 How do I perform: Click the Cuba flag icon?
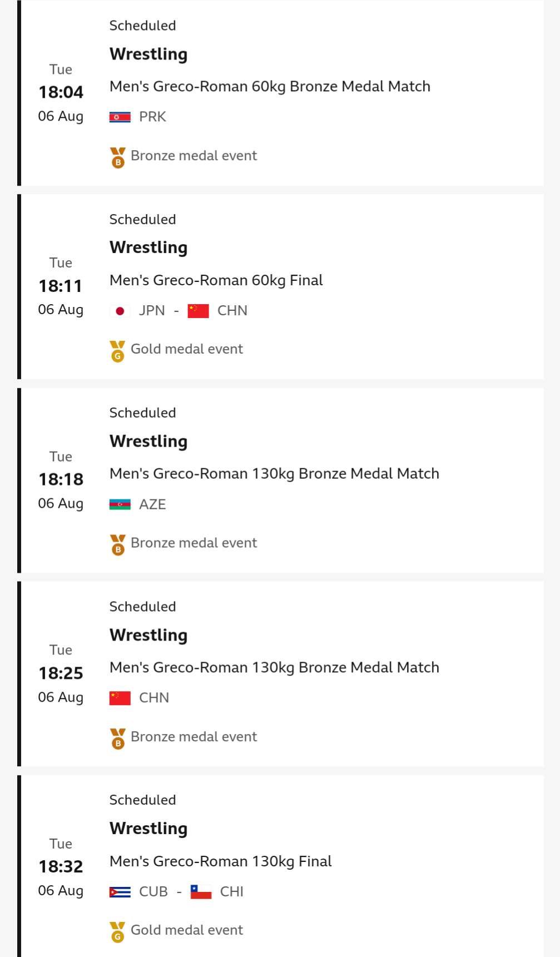120,892
